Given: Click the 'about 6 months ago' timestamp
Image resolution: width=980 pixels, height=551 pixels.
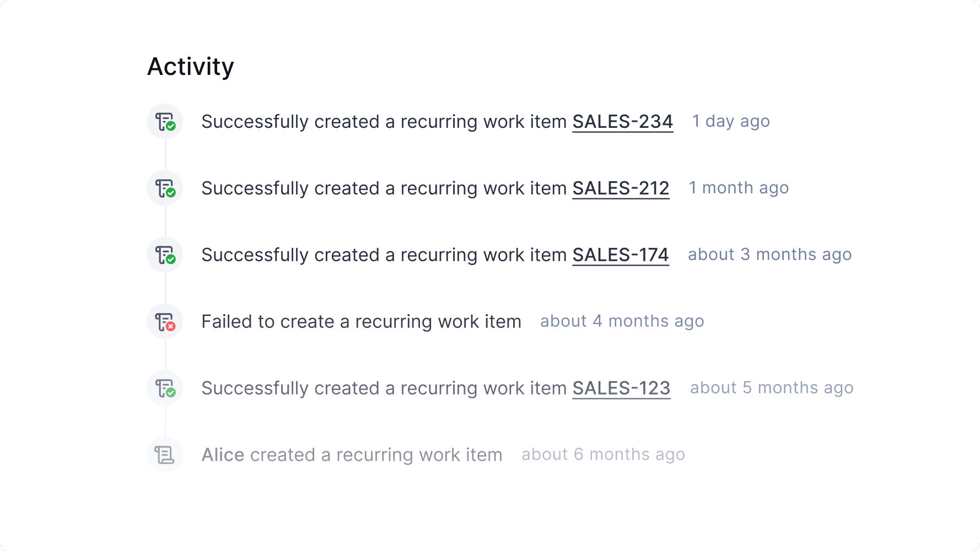Looking at the screenshot, I should 602,454.
